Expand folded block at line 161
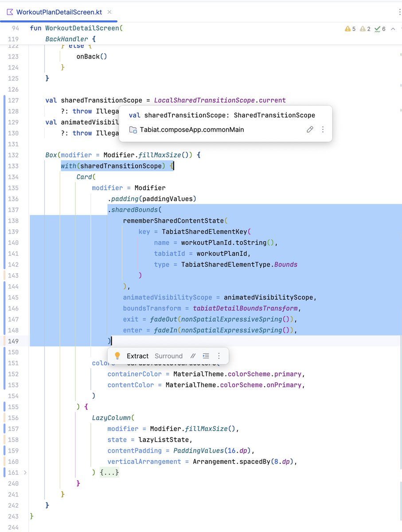The image size is (402, 532). [x=25, y=473]
